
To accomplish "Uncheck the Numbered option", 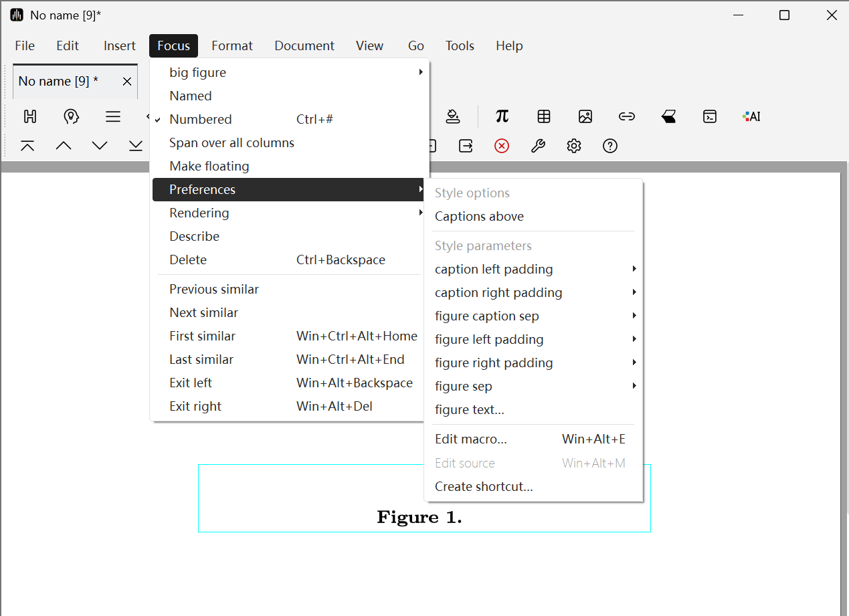I will click(x=201, y=120).
